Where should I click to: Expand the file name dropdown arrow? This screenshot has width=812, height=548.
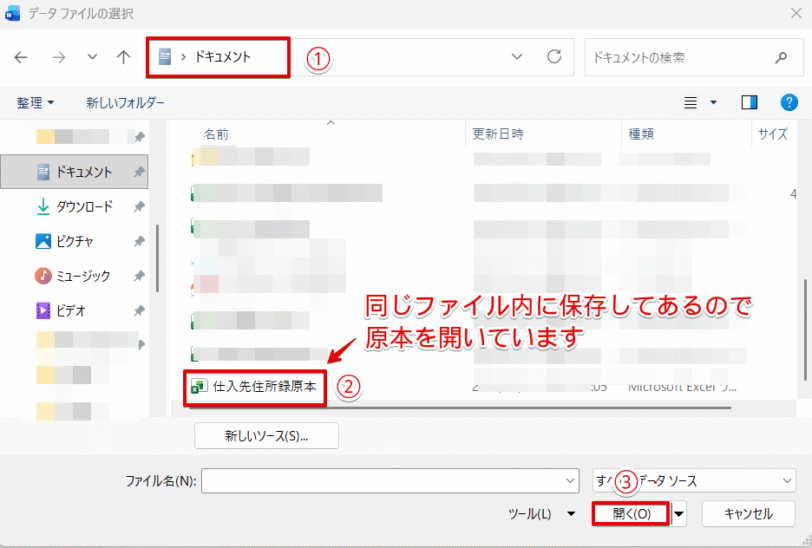[570, 481]
